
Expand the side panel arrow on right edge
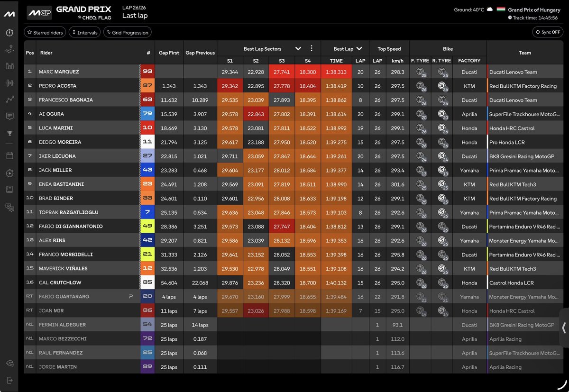564,328
